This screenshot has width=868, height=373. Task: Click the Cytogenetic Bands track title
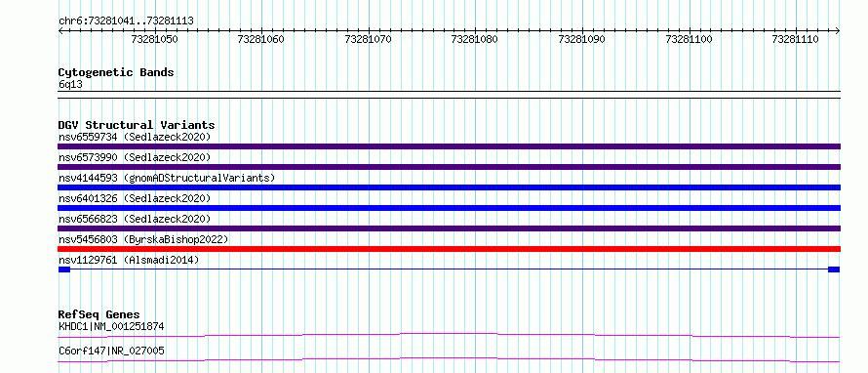(116, 72)
